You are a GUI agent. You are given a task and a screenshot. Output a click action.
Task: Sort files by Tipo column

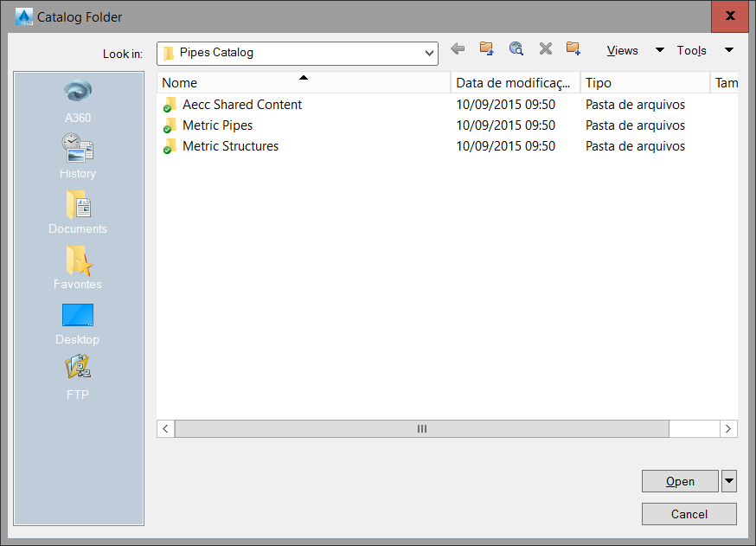coord(645,83)
